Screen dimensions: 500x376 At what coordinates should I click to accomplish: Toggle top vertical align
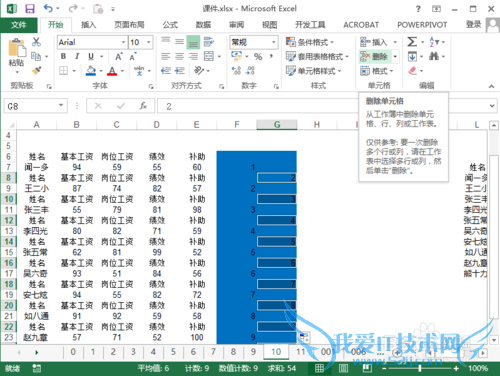[x=166, y=40]
